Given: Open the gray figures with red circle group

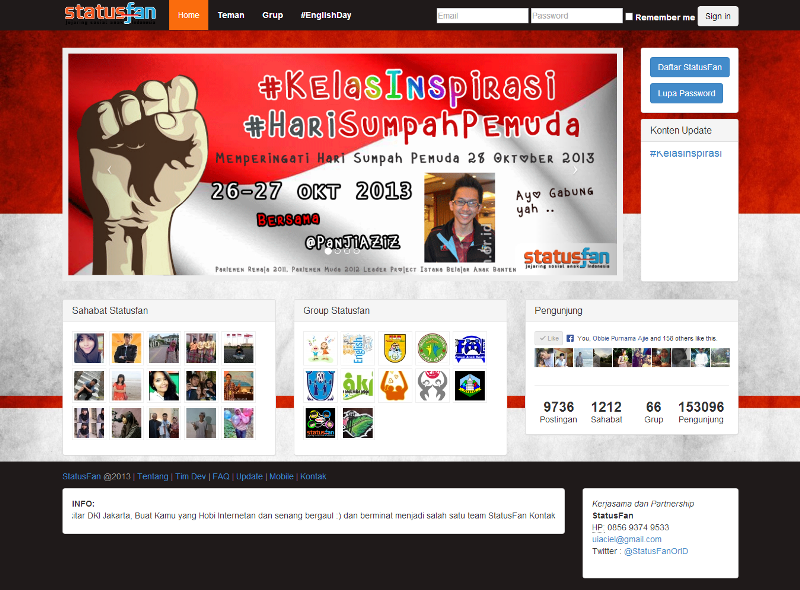Looking at the screenshot, I should point(432,385).
